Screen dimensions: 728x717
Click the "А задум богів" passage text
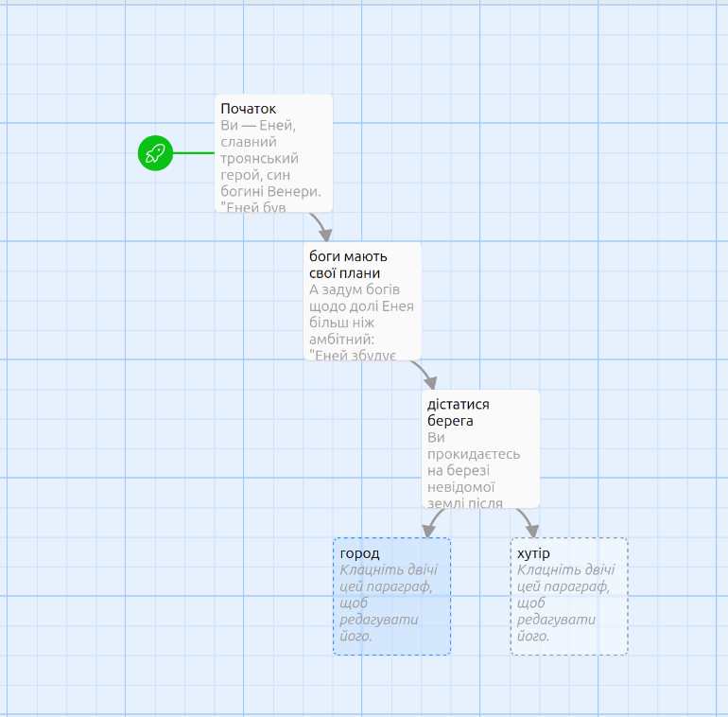pos(352,290)
